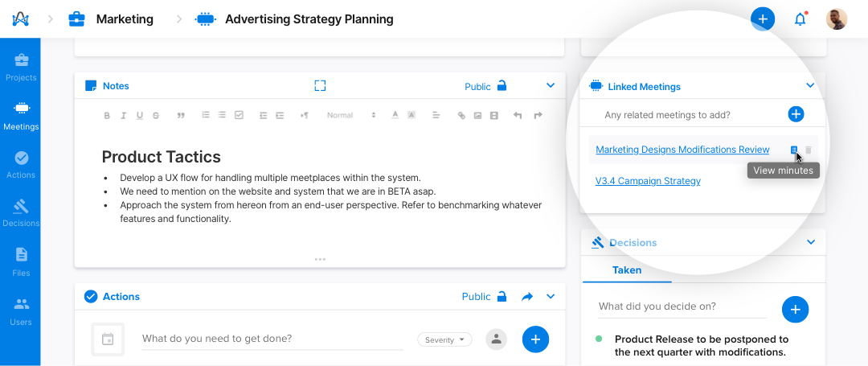868x366 pixels.
Task: Add the new decision with plus button
Action: [x=796, y=310]
